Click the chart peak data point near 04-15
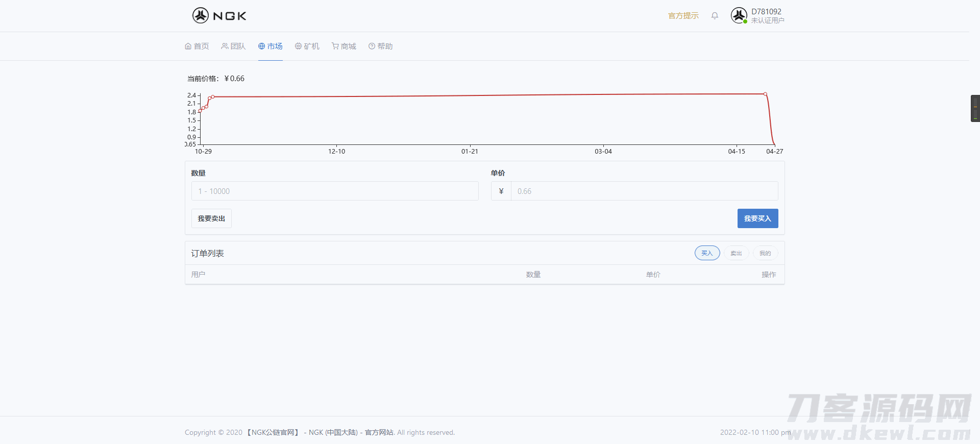The image size is (980, 444). [765, 94]
